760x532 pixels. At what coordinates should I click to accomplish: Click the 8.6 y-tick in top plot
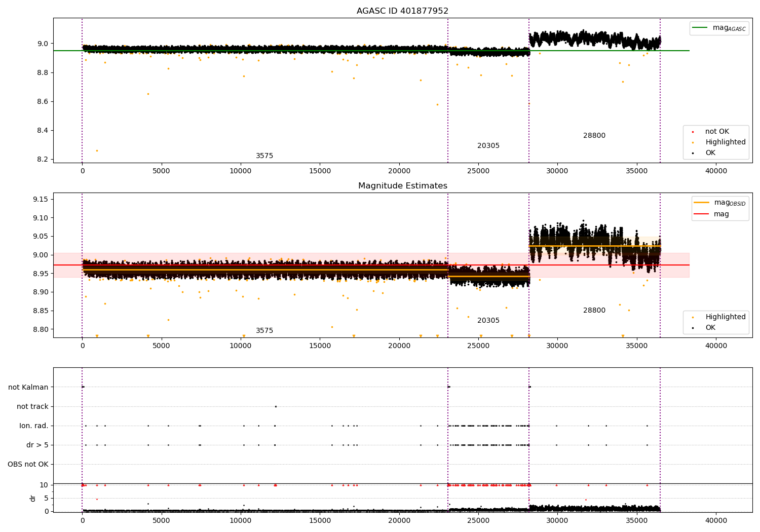[x=43, y=102]
